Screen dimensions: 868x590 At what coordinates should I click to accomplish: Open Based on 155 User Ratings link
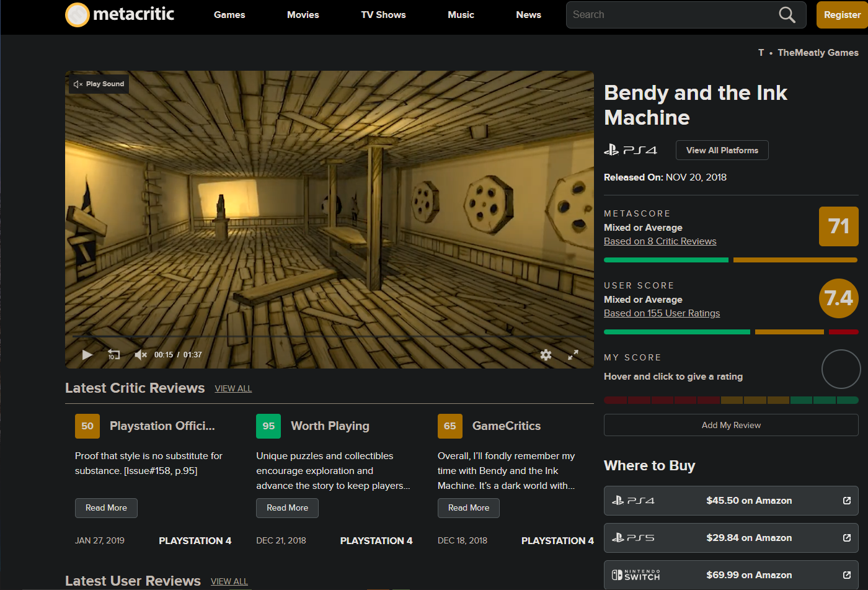pyautogui.click(x=662, y=313)
